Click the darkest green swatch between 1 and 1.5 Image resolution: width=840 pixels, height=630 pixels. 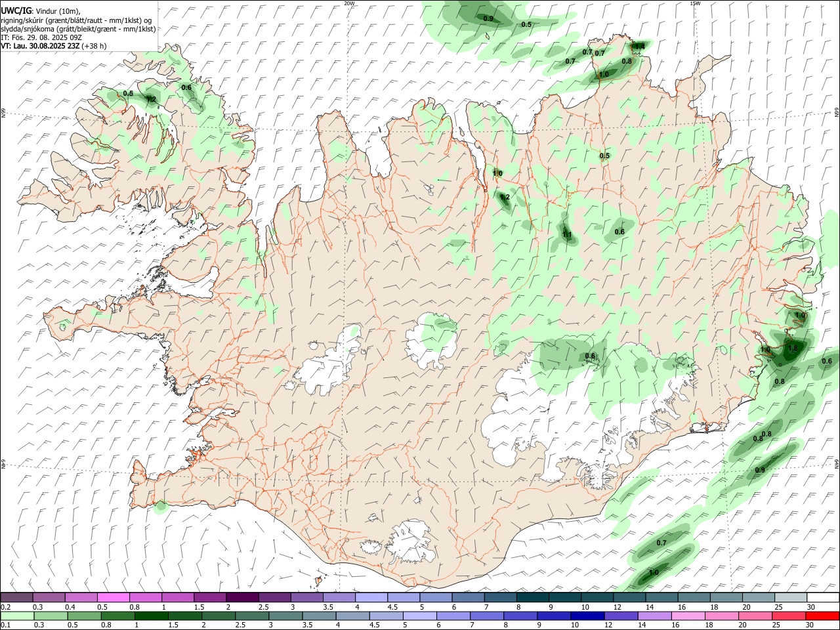(x=150, y=616)
